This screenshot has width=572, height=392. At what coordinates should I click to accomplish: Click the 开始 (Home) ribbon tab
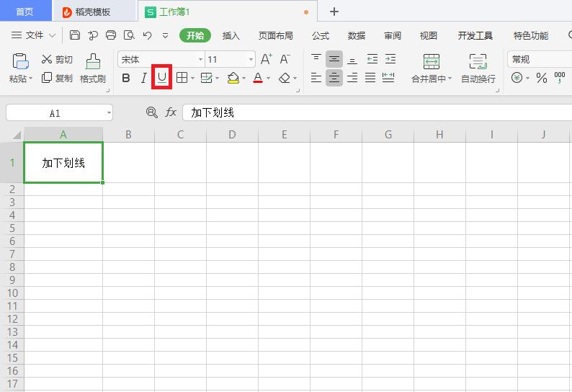coord(195,35)
